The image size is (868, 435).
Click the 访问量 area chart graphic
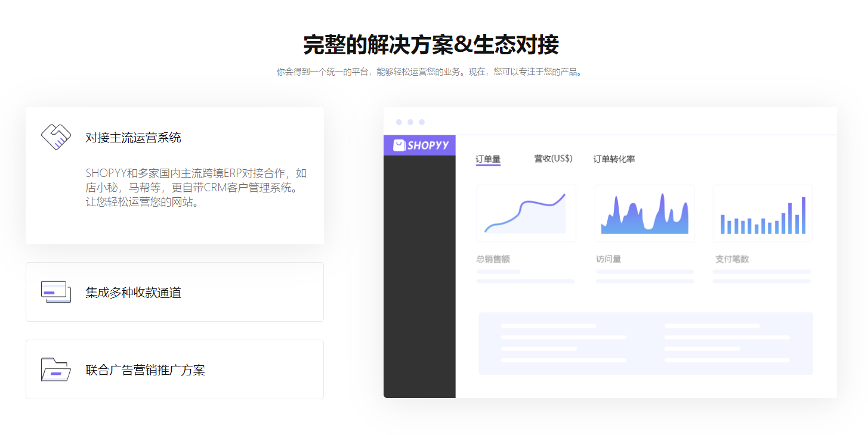tap(644, 213)
